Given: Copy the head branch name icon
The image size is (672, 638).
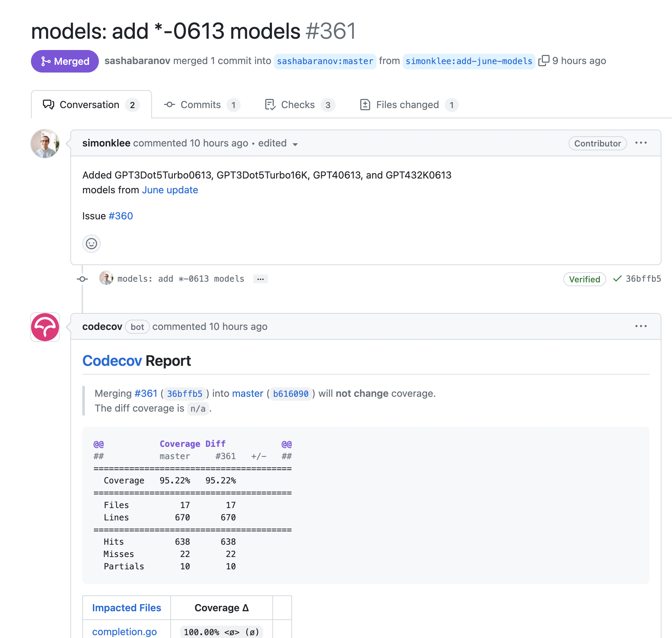Looking at the screenshot, I should click(x=544, y=61).
